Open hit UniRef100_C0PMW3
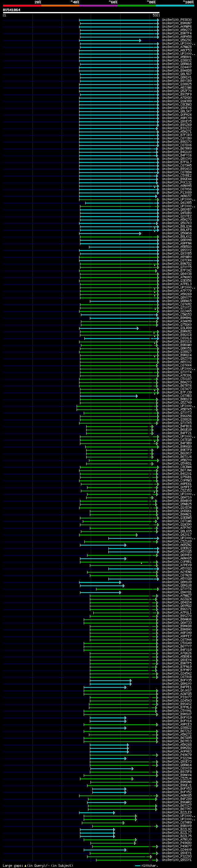 [x=177, y=481]
